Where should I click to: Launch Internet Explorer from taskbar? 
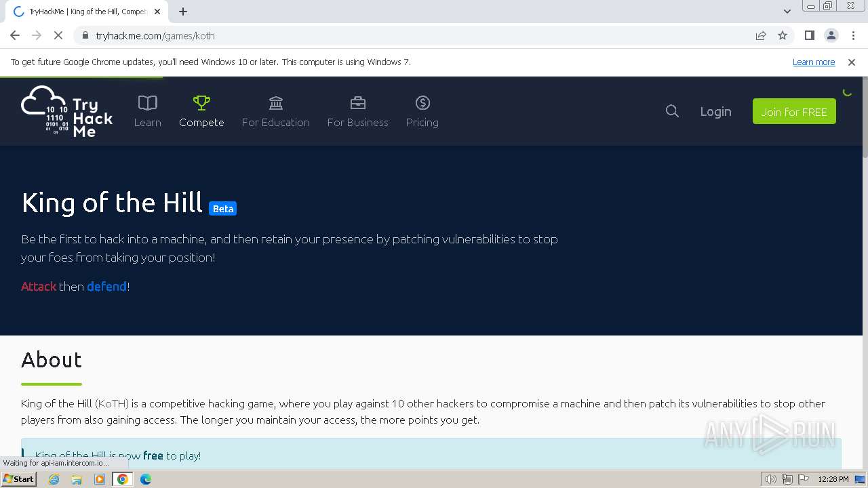pos(54,479)
